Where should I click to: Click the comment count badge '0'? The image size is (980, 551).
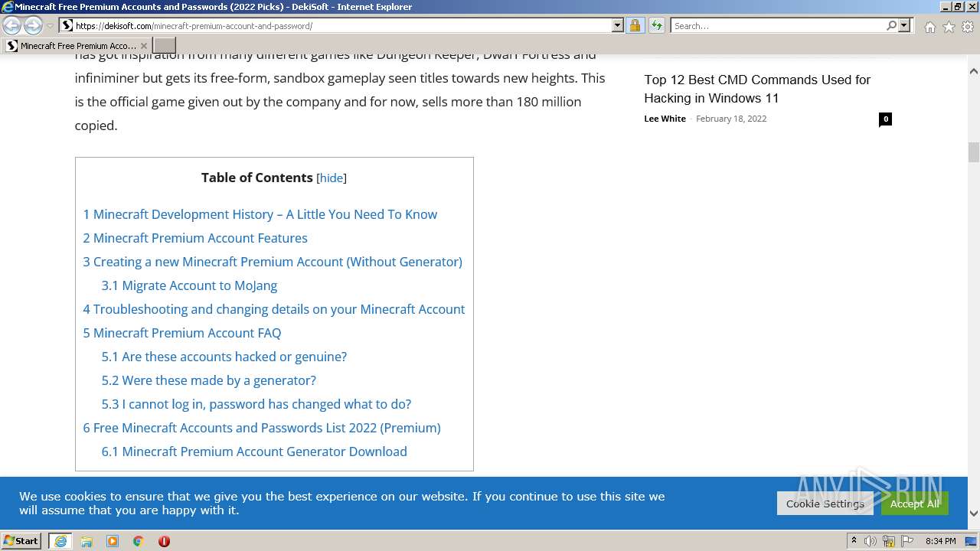coord(885,119)
